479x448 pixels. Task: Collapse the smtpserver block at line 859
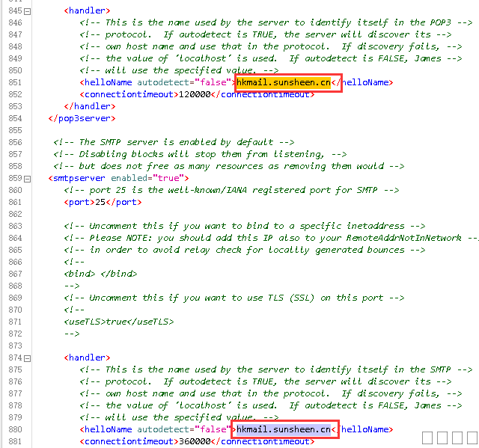click(x=28, y=179)
